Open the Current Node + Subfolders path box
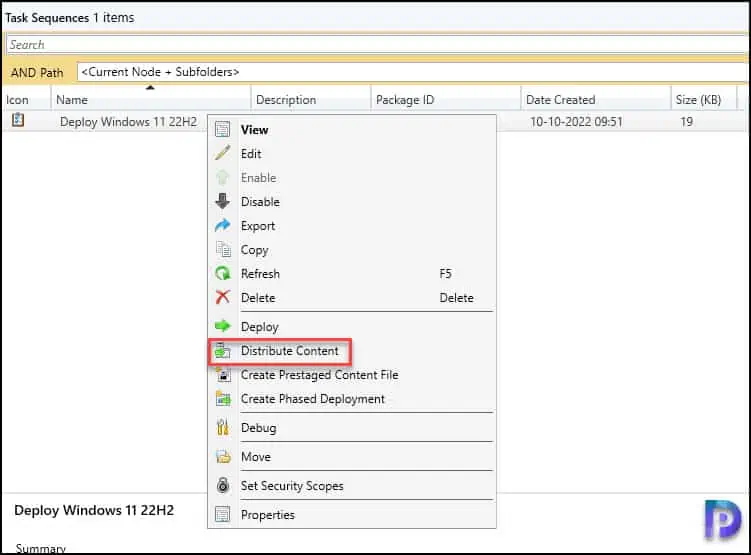Image resolution: width=751 pixels, height=555 pixels. pos(412,72)
